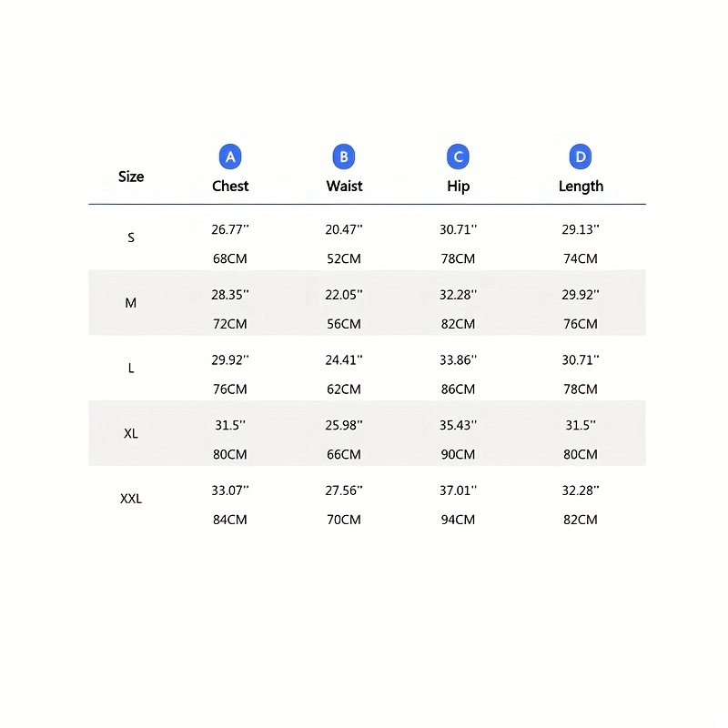Click the 26.77'' chest value for S

click(230, 229)
